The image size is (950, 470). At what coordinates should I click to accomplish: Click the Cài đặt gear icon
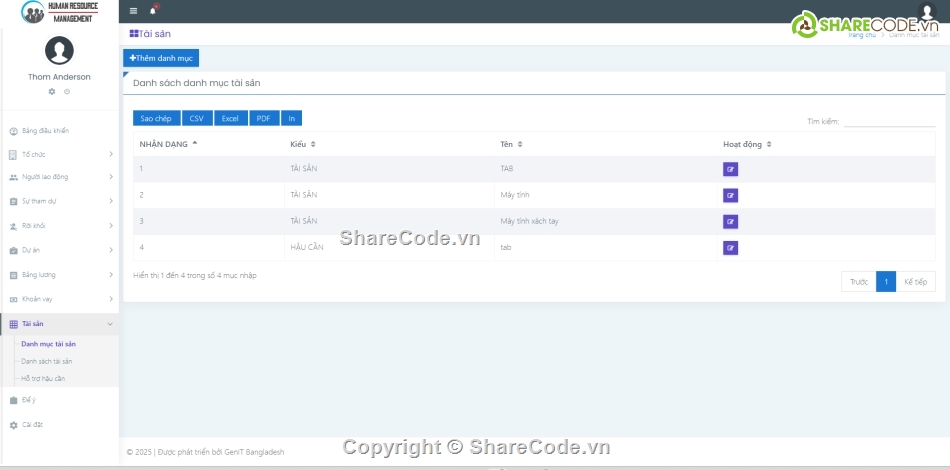tap(13, 425)
